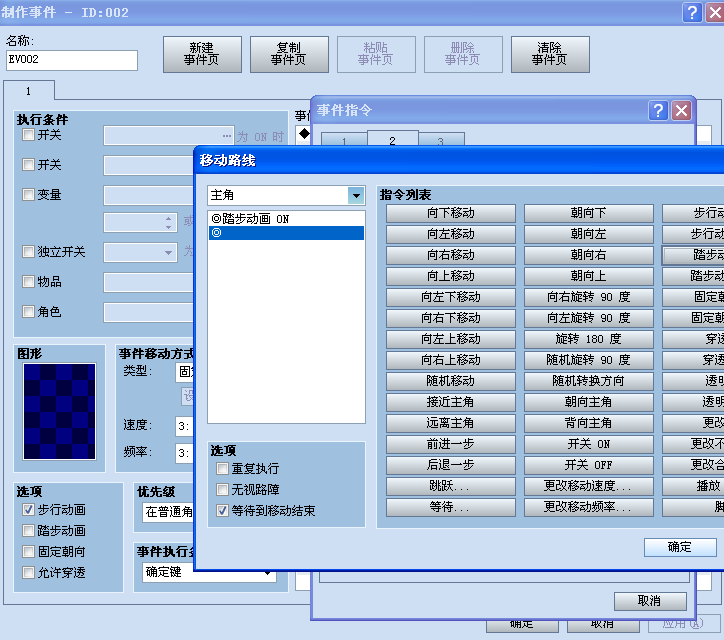Click the variable value spinner arrows
Image resolution: width=724 pixels, height=640 pixels.
169,223
